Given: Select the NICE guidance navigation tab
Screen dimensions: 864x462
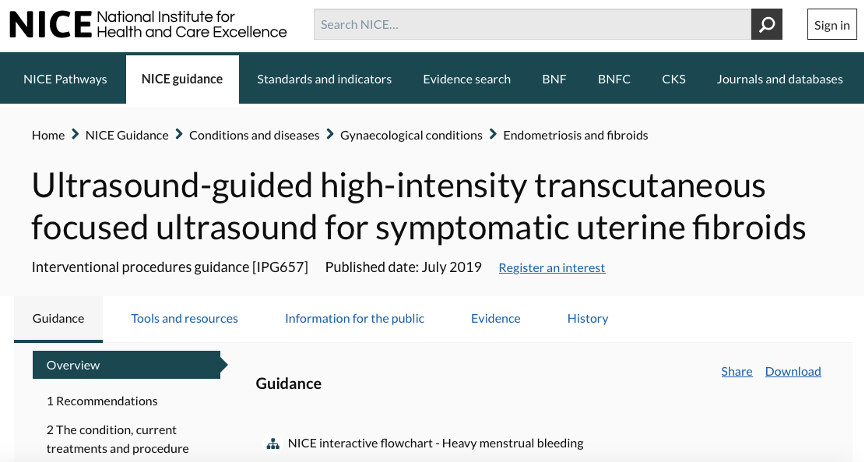Looking at the screenshot, I should [x=182, y=79].
